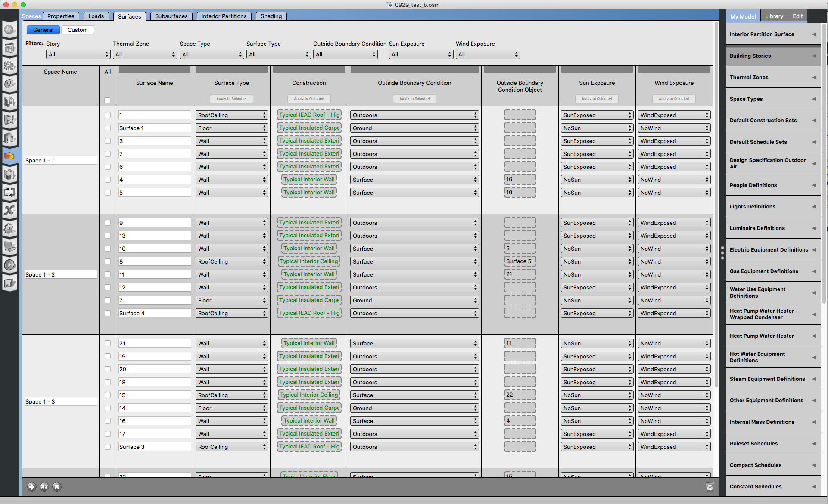Switch to the Custom view button

click(78, 30)
